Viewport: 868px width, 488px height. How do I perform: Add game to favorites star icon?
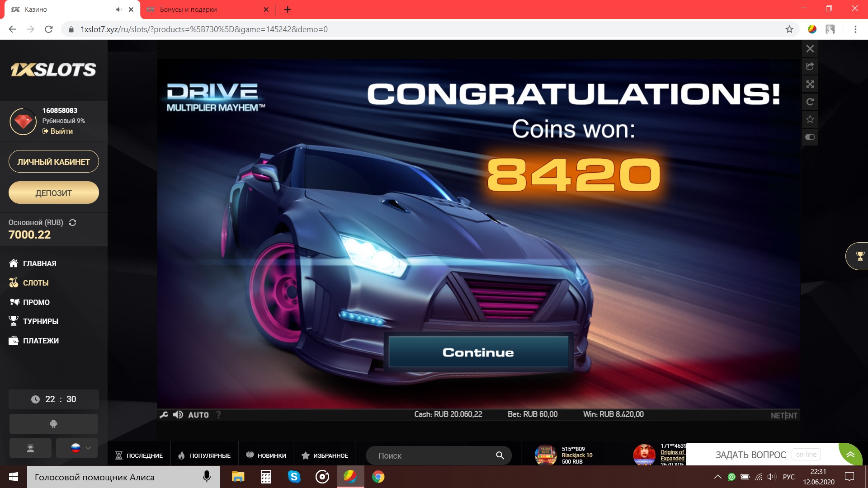point(810,119)
